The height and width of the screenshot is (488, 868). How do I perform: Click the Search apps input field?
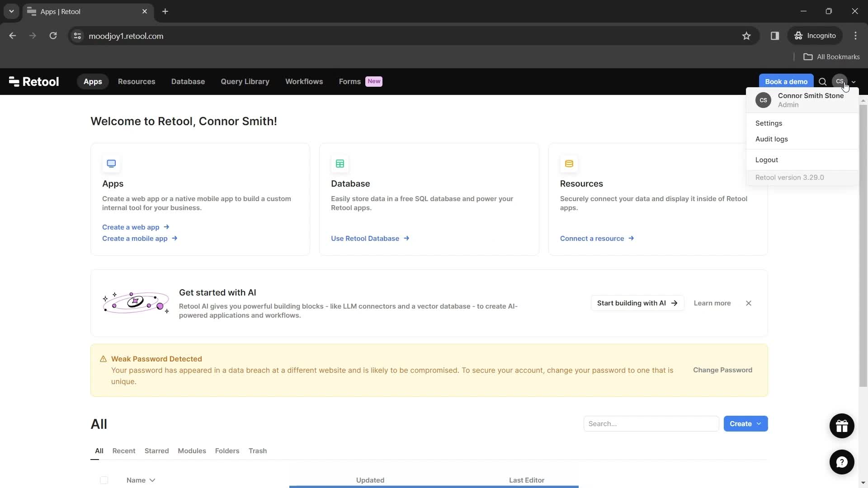651,424
